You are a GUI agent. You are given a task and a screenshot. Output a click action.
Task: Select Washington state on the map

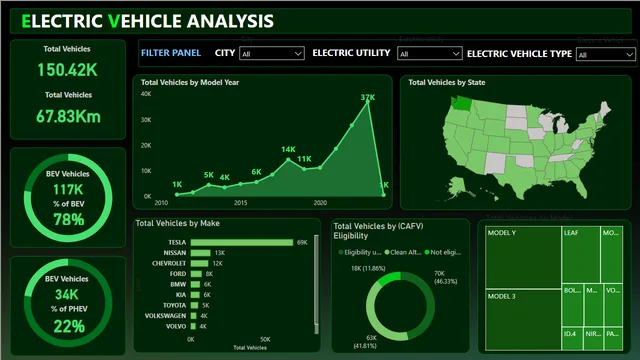click(462, 104)
